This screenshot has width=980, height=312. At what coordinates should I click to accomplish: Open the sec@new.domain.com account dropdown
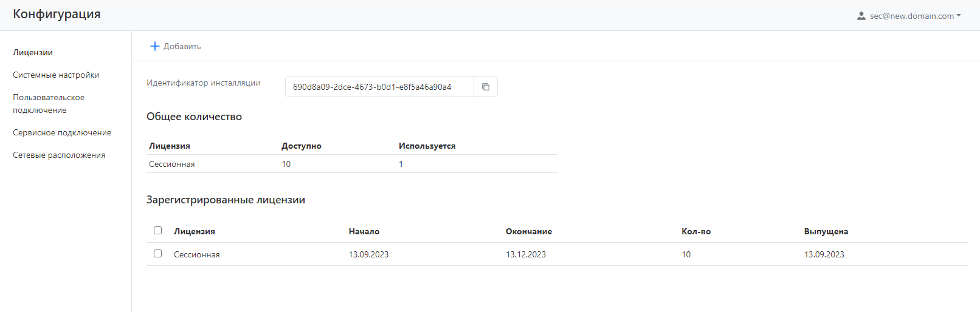tap(911, 16)
